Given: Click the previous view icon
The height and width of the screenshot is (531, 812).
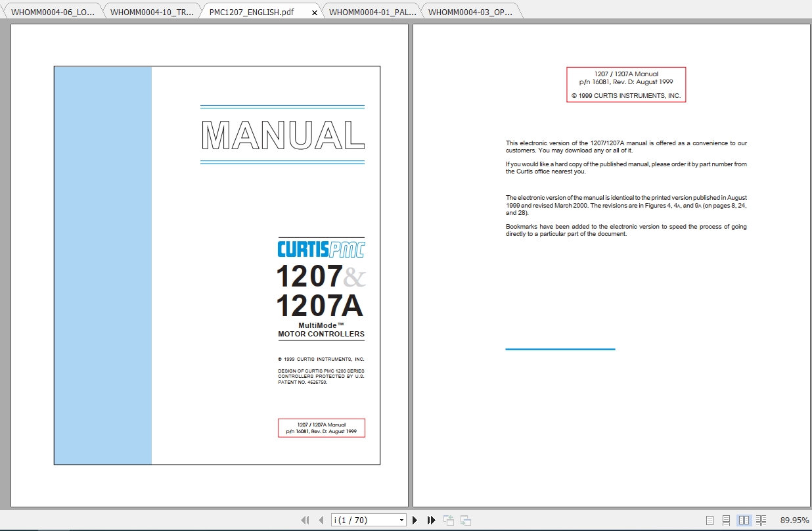Looking at the screenshot, I should 449,520.
